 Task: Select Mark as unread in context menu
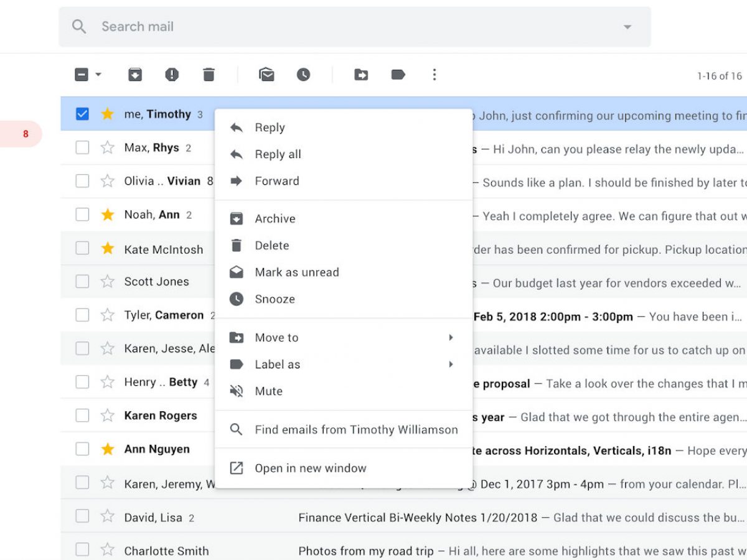[296, 273]
